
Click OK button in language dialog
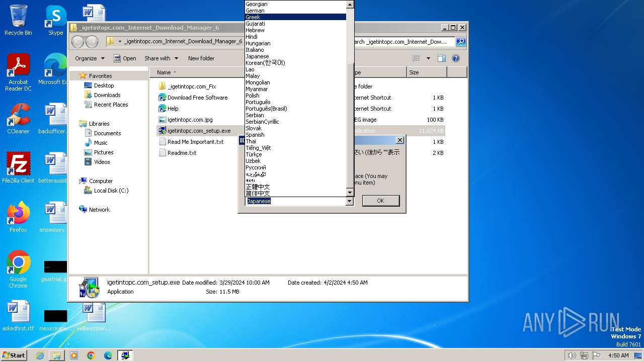pos(380,201)
